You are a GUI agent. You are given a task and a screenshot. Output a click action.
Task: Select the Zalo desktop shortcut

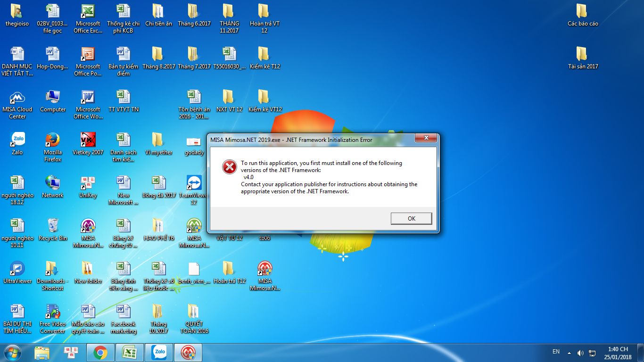click(x=17, y=144)
